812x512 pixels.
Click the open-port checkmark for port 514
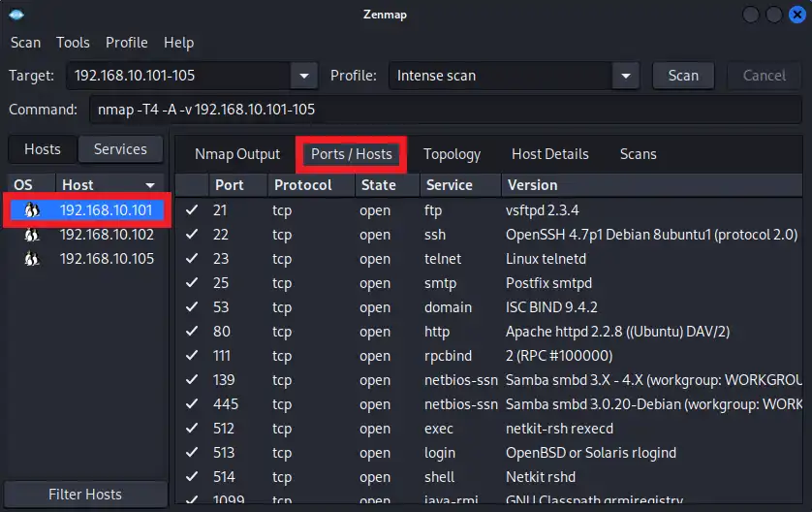pyautogui.click(x=192, y=477)
